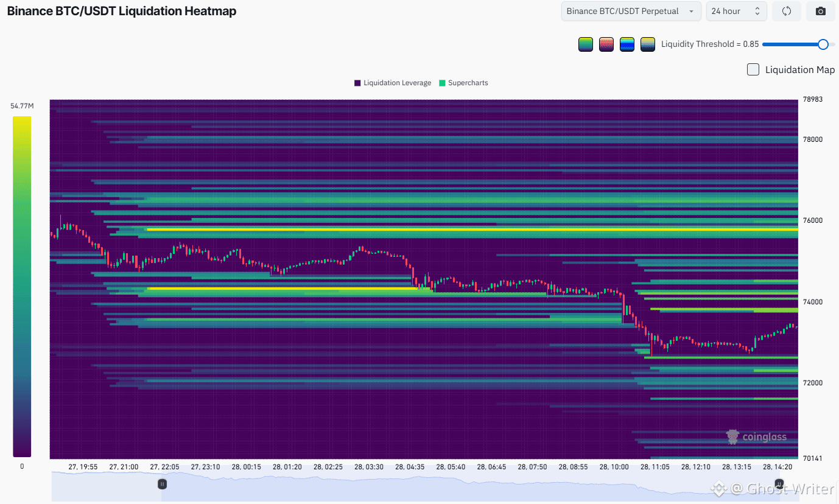Click the 27, 21:00 time axis label
Image resolution: width=839 pixels, height=504 pixels.
124,467
